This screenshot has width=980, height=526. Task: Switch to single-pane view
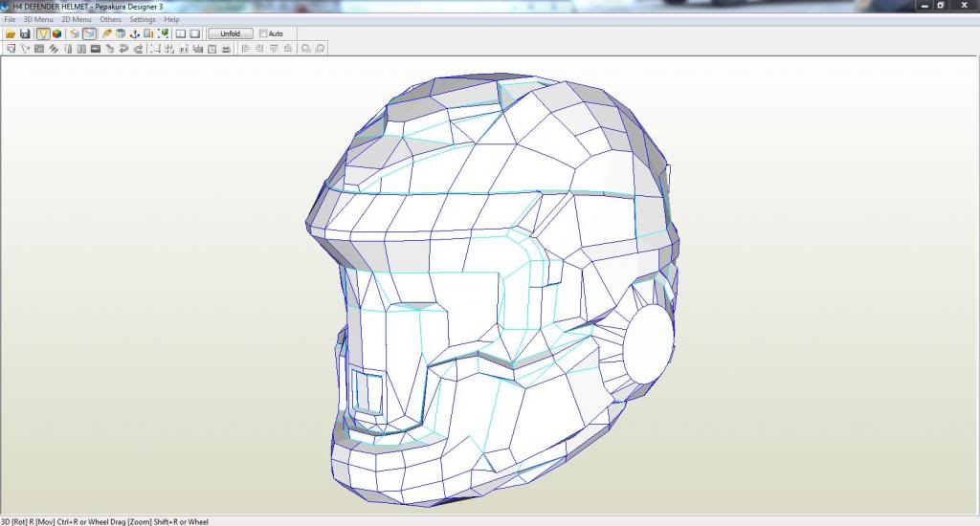click(195, 33)
